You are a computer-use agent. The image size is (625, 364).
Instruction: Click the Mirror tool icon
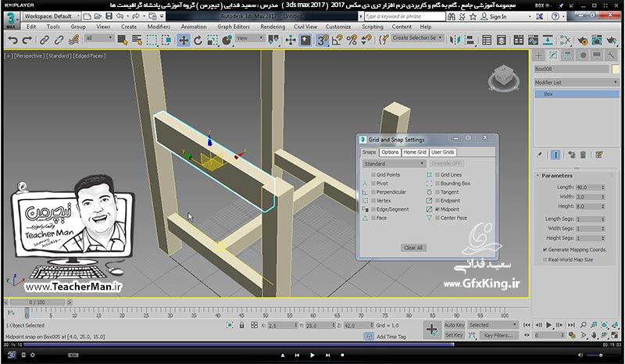[x=455, y=40]
